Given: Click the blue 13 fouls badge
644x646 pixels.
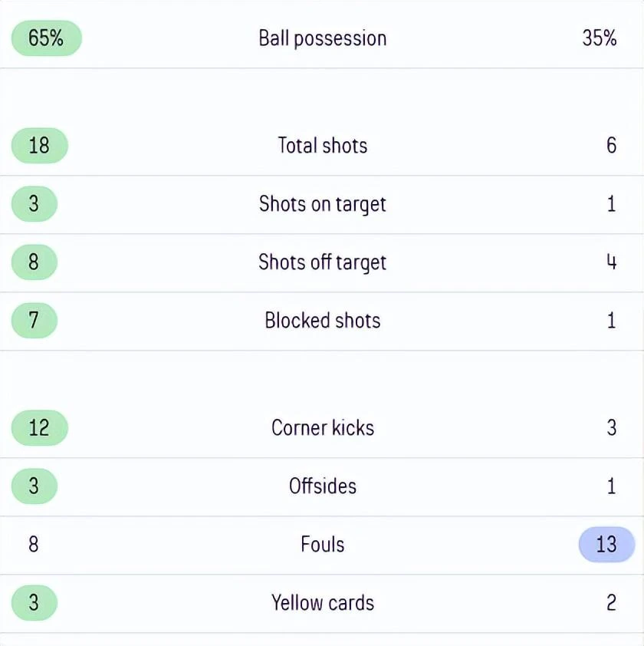Looking at the screenshot, I should (606, 545).
